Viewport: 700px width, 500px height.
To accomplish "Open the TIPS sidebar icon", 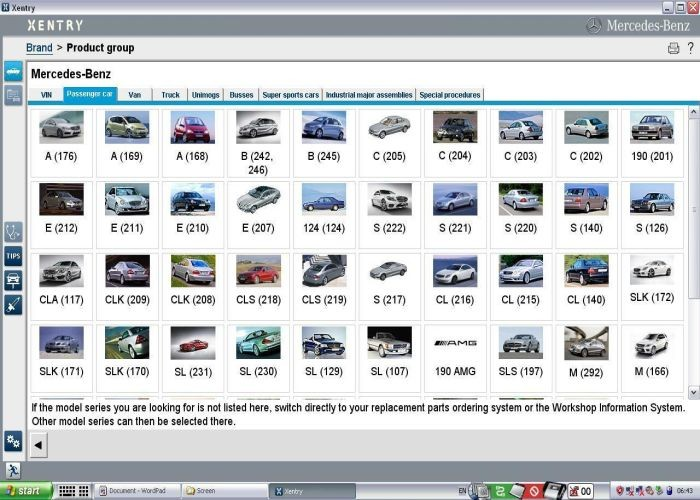I will click(x=13, y=256).
